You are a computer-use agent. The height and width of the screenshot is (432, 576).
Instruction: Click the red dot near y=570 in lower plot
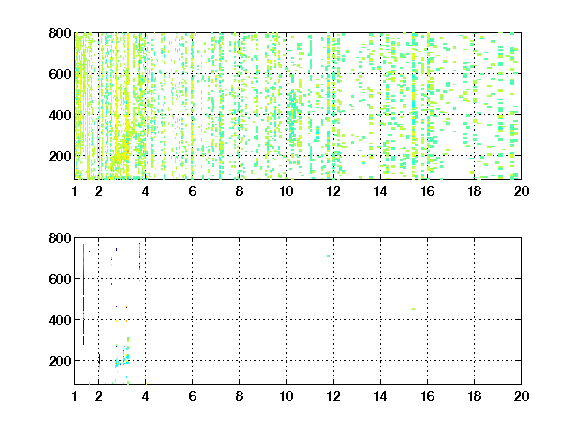pos(111,284)
